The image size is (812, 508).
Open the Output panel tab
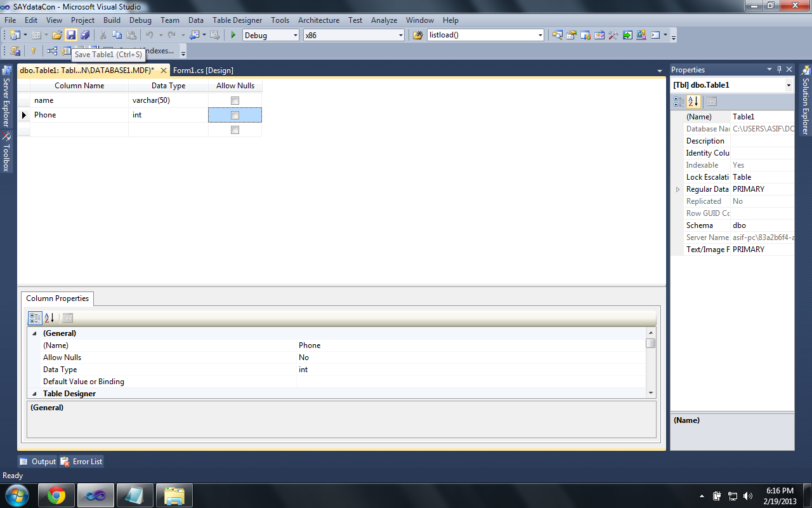click(x=38, y=462)
